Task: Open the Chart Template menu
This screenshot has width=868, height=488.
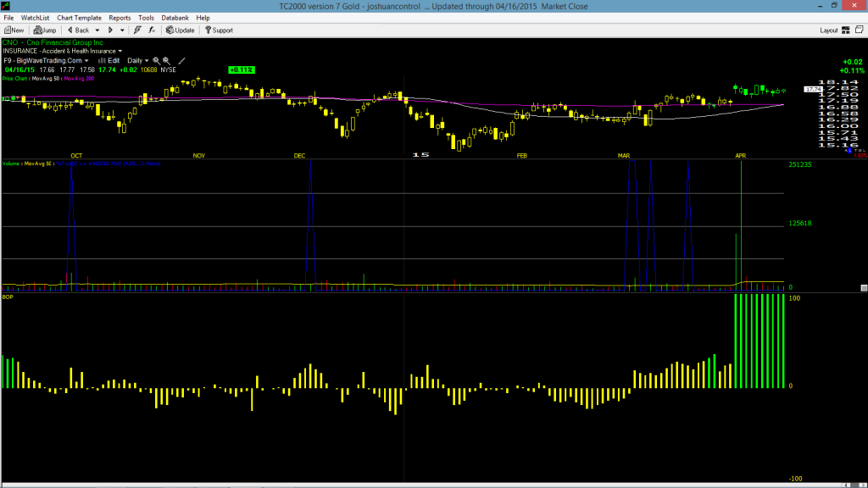Action: point(79,18)
